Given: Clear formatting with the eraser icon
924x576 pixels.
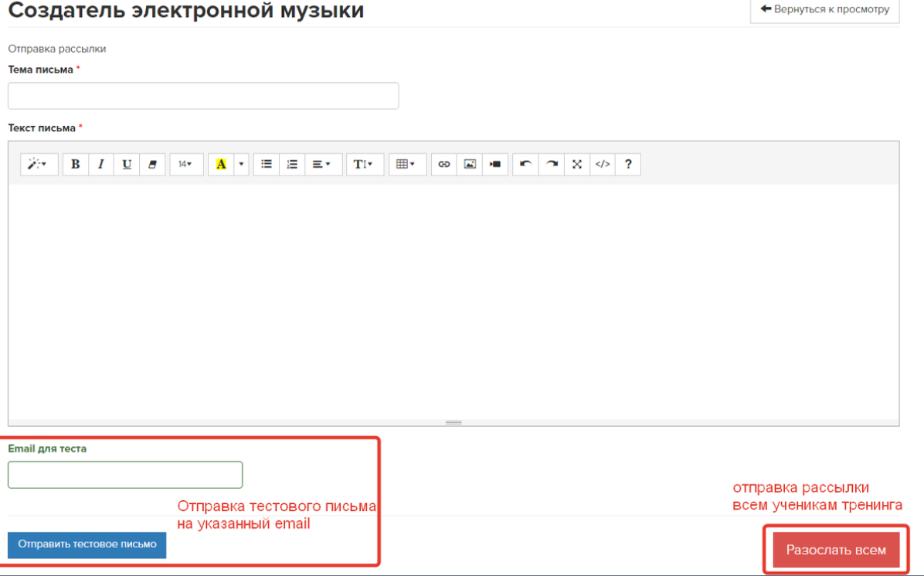Looking at the screenshot, I should click(152, 164).
